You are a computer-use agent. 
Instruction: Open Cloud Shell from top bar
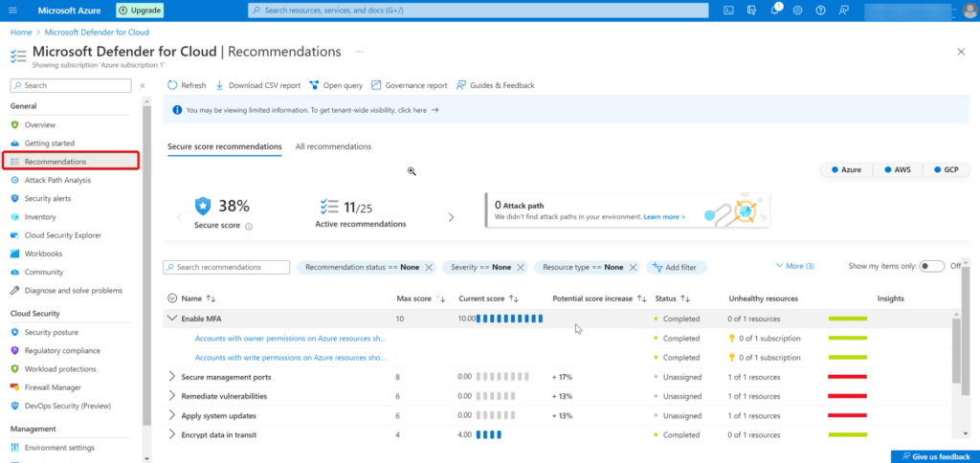click(728, 11)
